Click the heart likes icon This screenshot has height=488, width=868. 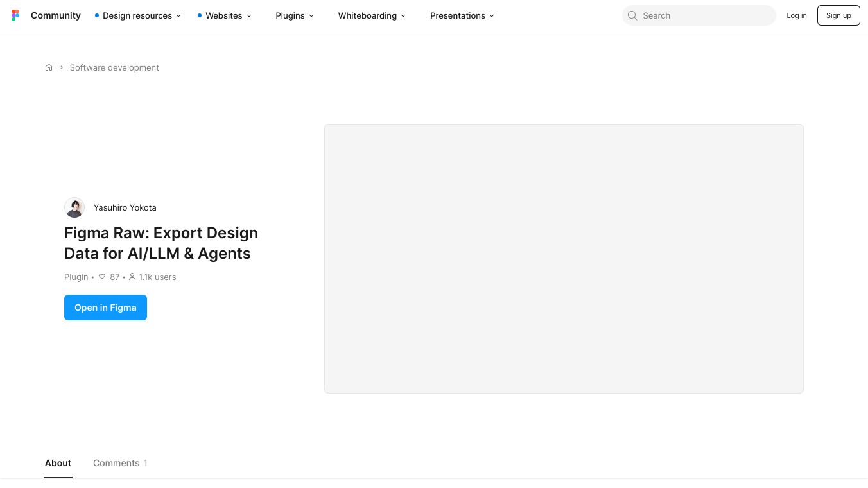coord(102,277)
